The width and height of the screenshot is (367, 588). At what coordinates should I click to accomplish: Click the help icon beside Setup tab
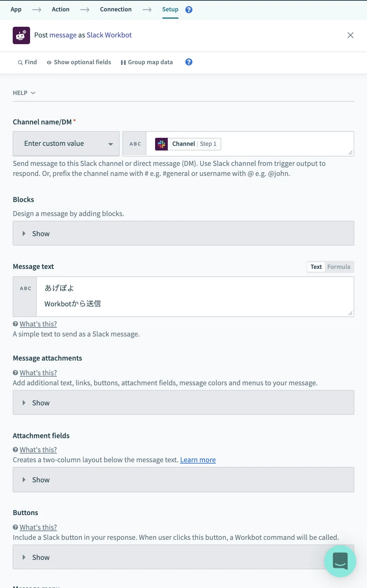click(x=189, y=10)
